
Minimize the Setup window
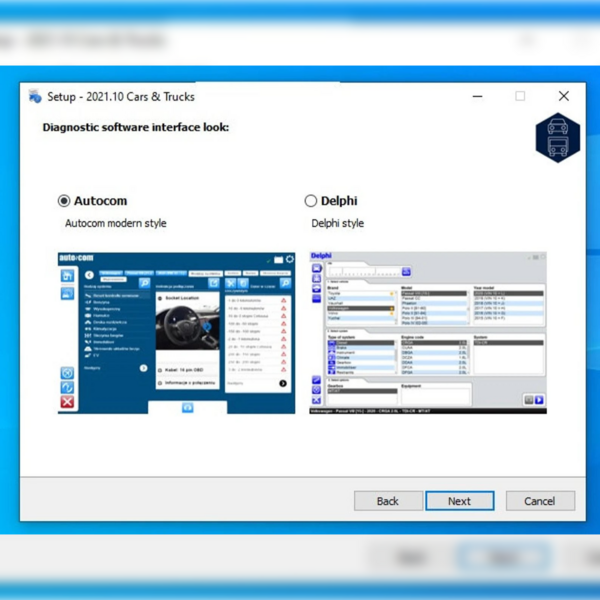(x=477, y=96)
